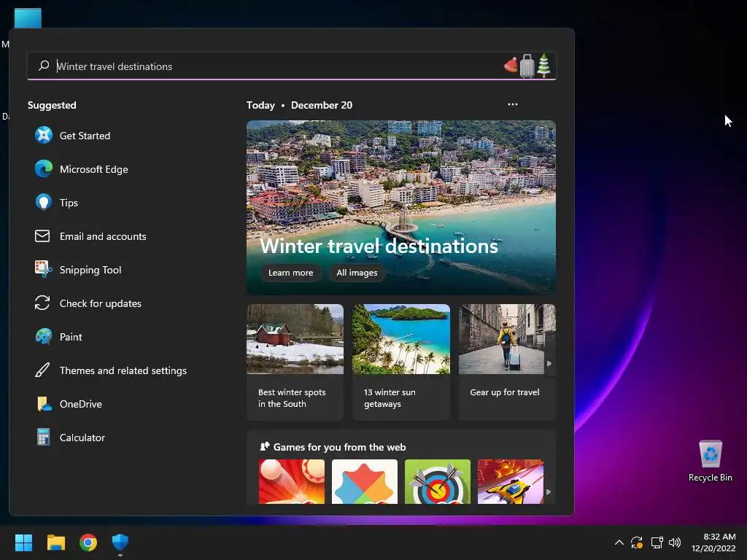The width and height of the screenshot is (747, 560).
Task: Click the Check for updates icon
Action: pyautogui.click(x=42, y=303)
